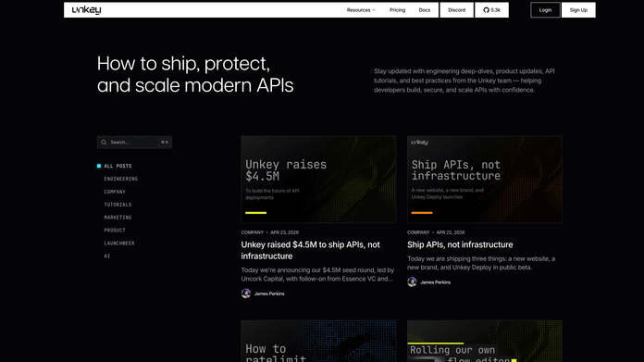The image size is (644, 362).
Task: Click James Perkins name under $4.5M post
Action: pyautogui.click(x=269, y=293)
